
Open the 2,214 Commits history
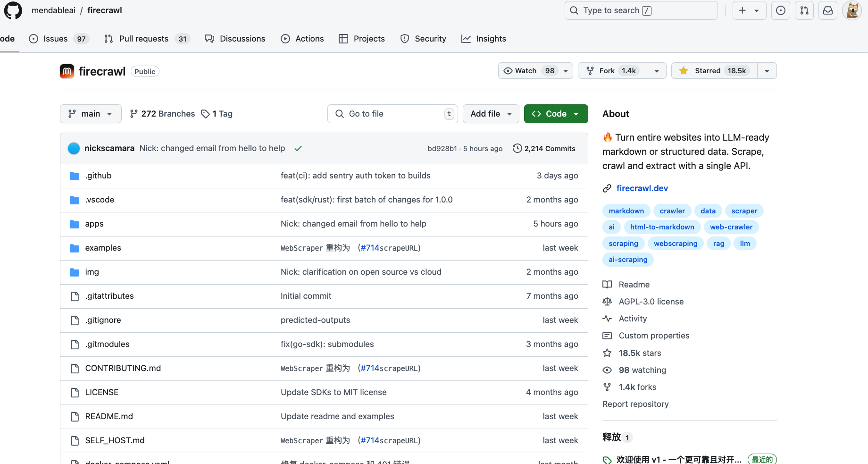[544, 148]
